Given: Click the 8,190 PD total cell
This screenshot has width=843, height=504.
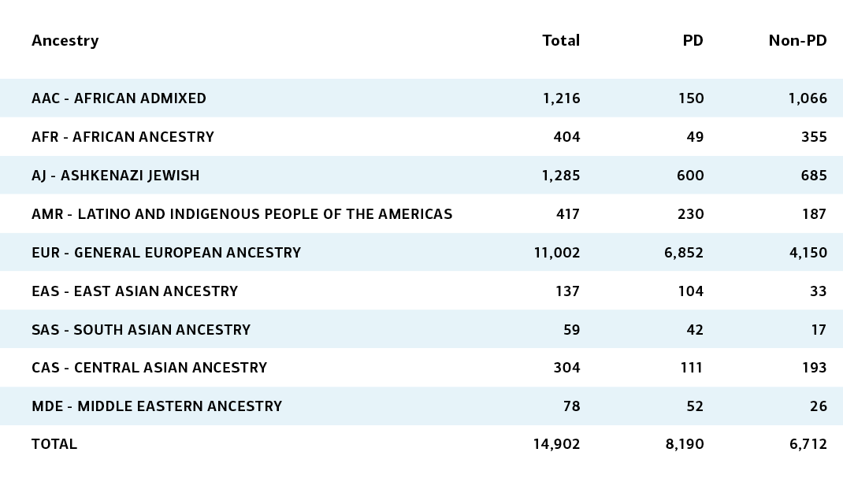Looking at the screenshot, I should [685, 444].
